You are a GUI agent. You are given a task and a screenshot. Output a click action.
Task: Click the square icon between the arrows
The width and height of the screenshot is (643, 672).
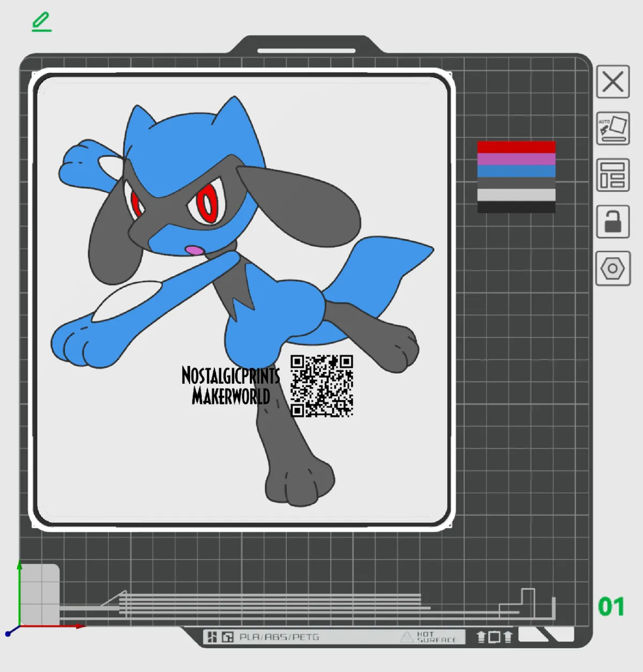tap(494, 637)
